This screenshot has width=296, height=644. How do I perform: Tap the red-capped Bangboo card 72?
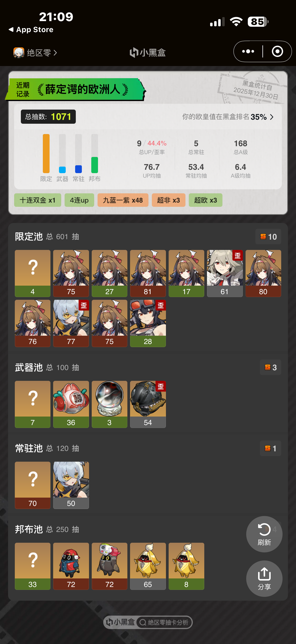pos(71,566)
